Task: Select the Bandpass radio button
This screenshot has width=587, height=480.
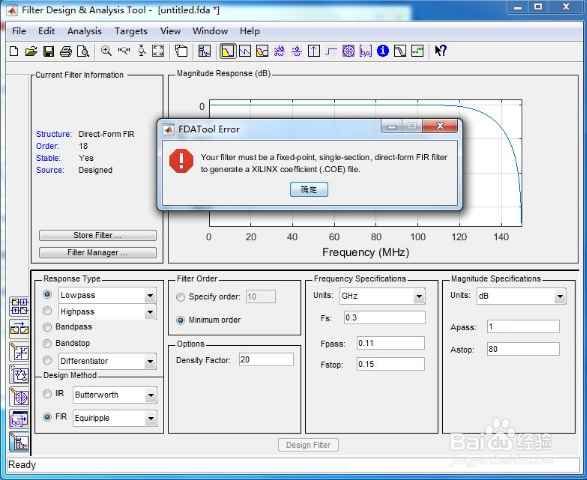Action: tap(47, 327)
